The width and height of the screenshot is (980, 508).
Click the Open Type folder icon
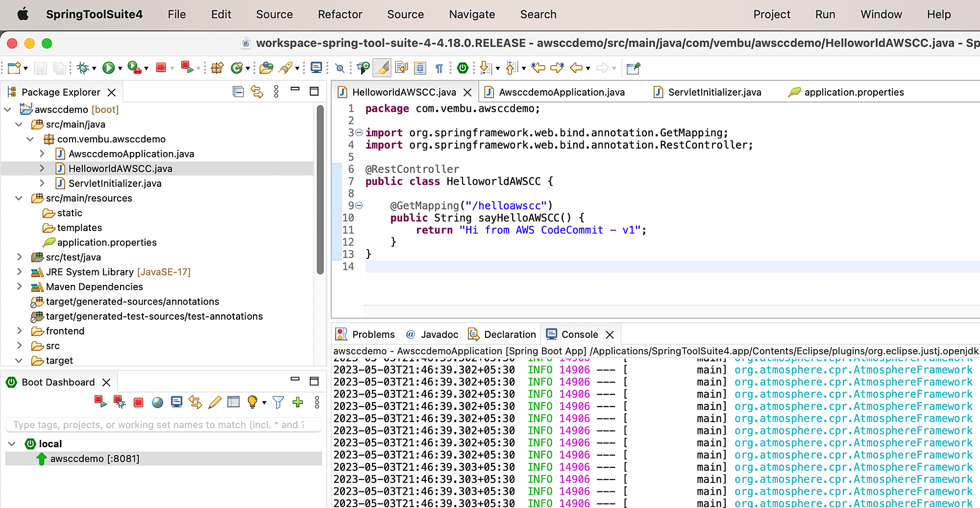point(266,68)
